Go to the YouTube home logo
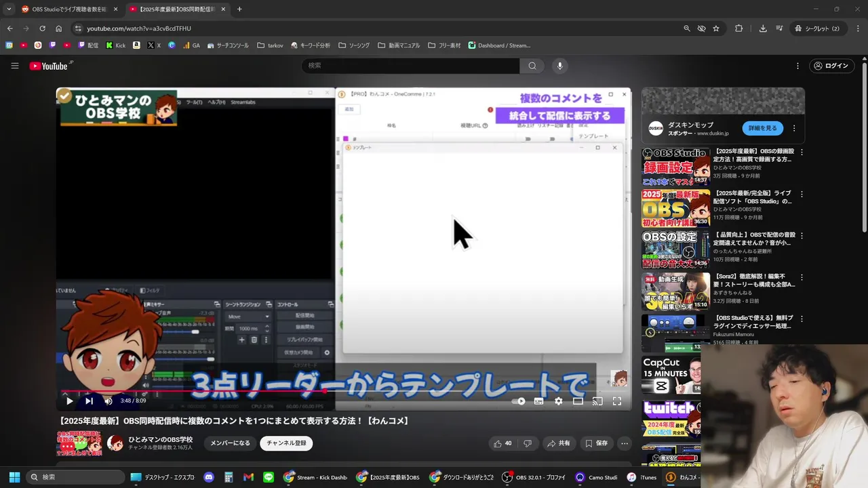The image size is (868, 488). coord(48,66)
